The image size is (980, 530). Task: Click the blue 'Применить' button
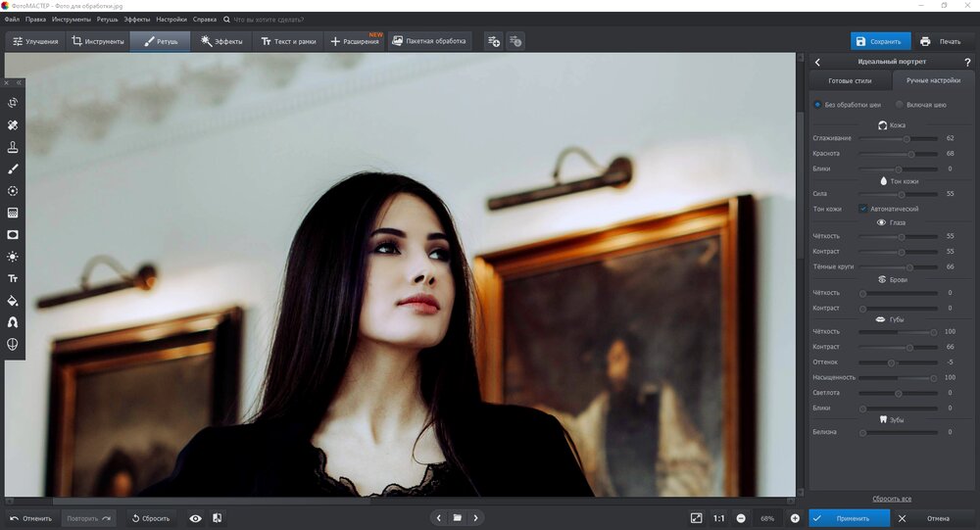pyautogui.click(x=849, y=518)
